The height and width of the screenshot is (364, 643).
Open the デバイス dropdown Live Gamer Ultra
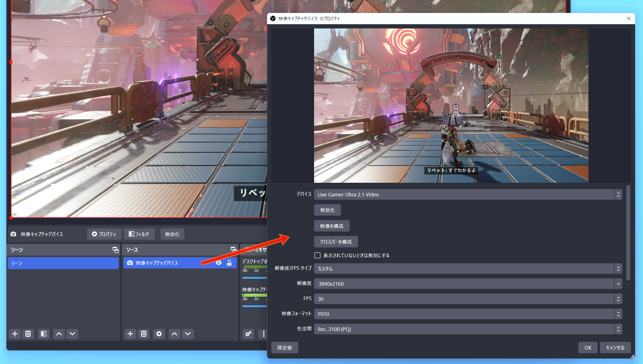[x=468, y=195]
